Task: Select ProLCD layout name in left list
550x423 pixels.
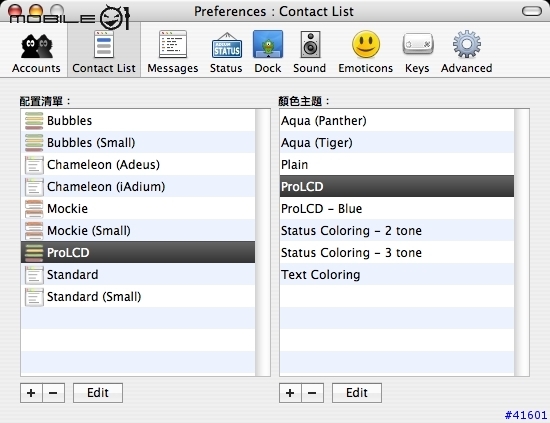Action: (x=68, y=253)
